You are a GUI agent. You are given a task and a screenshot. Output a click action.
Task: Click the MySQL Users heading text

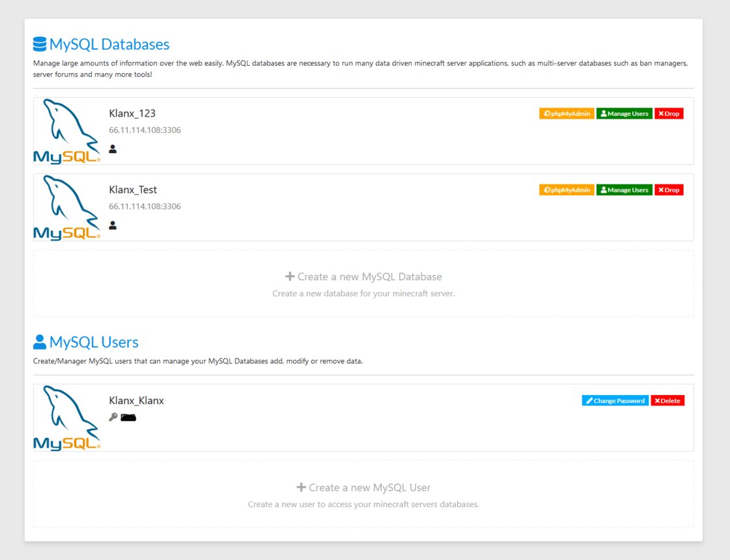click(x=94, y=342)
